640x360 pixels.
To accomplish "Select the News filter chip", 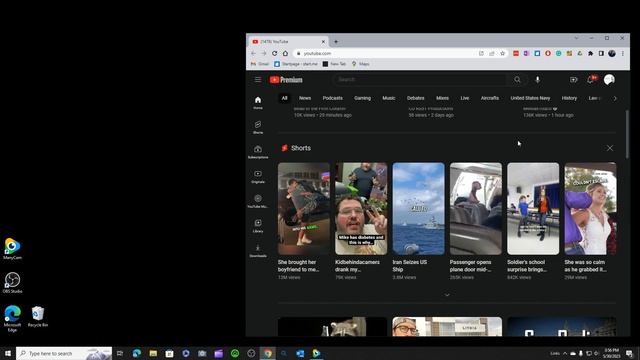I will pos(305,98).
